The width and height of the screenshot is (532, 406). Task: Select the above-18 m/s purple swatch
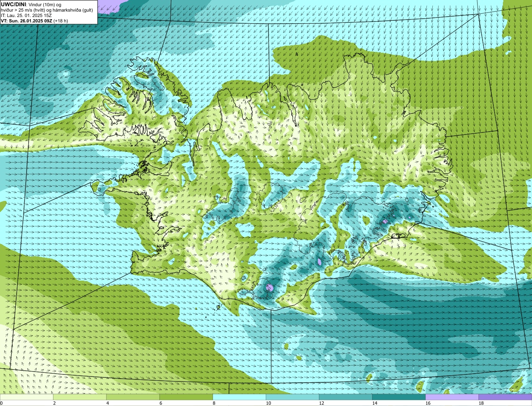tap(505, 397)
